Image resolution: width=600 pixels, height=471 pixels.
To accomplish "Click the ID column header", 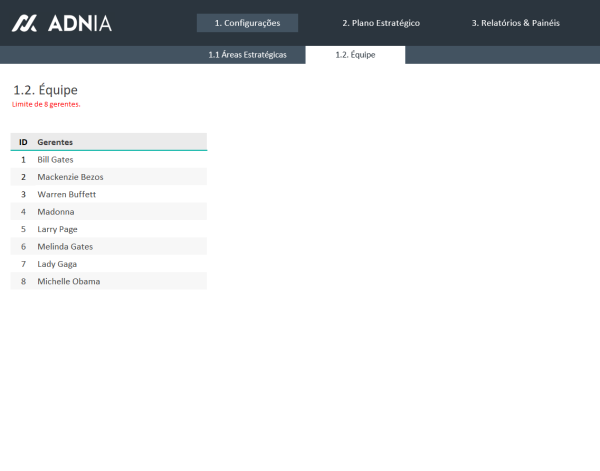I will pos(23,142).
